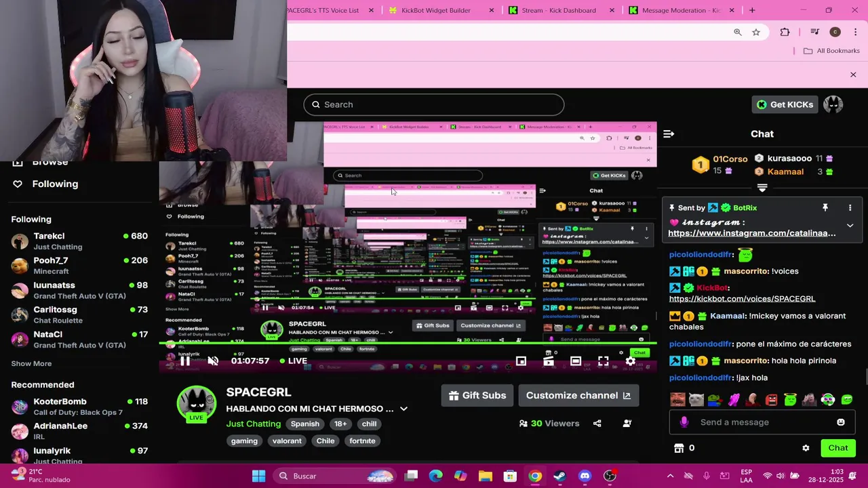Toggle theater mode in player
The image size is (868, 488).
[x=576, y=361]
